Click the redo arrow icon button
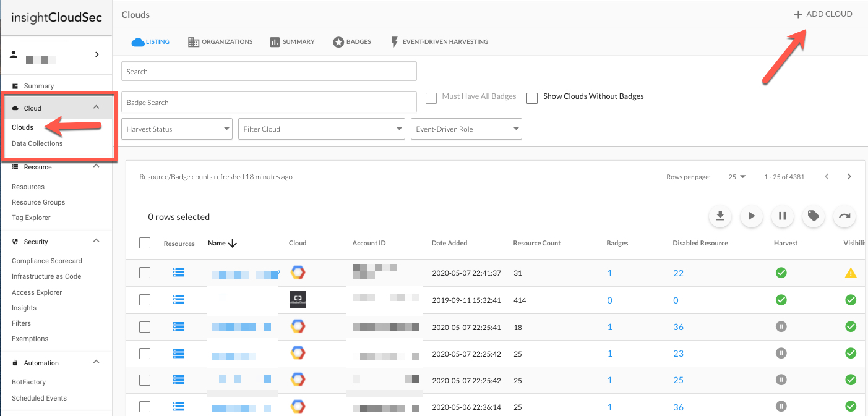The height and width of the screenshot is (416, 868). coord(844,216)
